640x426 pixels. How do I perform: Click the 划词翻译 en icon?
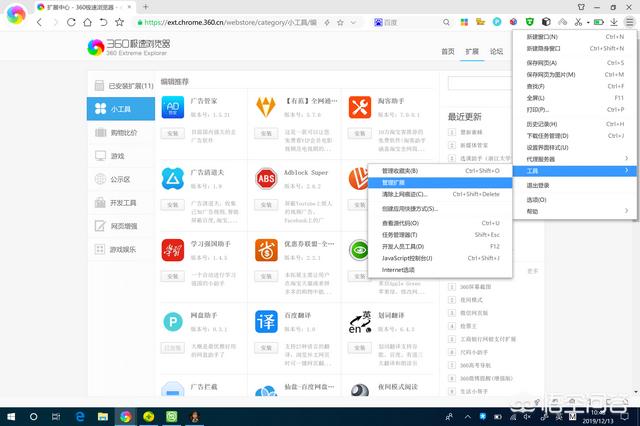(360, 322)
